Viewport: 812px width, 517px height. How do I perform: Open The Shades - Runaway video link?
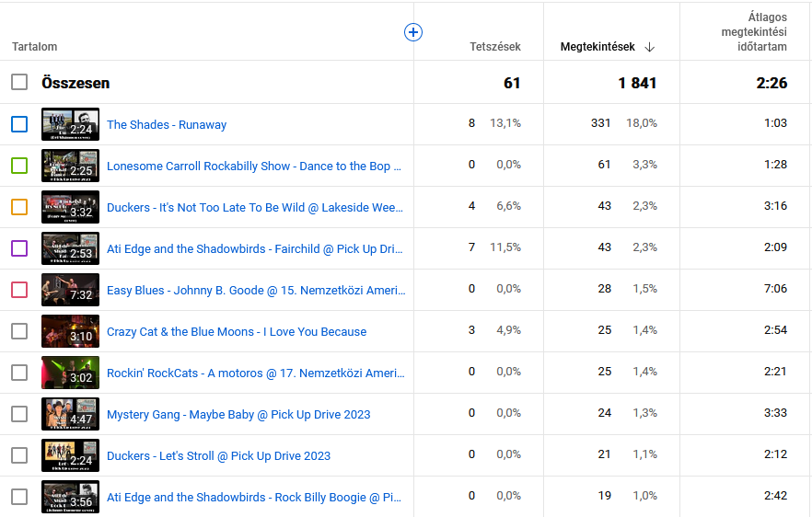pos(167,125)
